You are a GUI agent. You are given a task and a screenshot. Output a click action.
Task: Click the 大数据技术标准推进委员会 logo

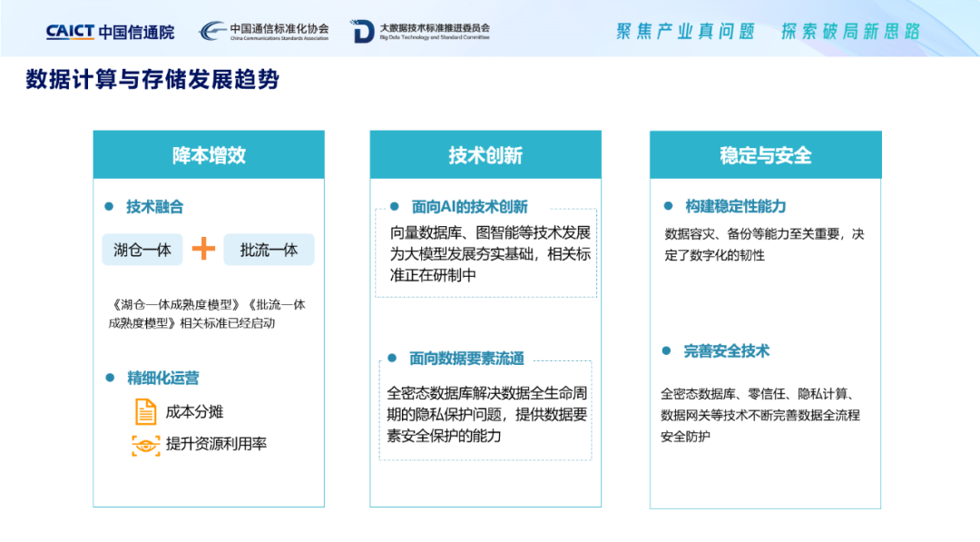420,32
